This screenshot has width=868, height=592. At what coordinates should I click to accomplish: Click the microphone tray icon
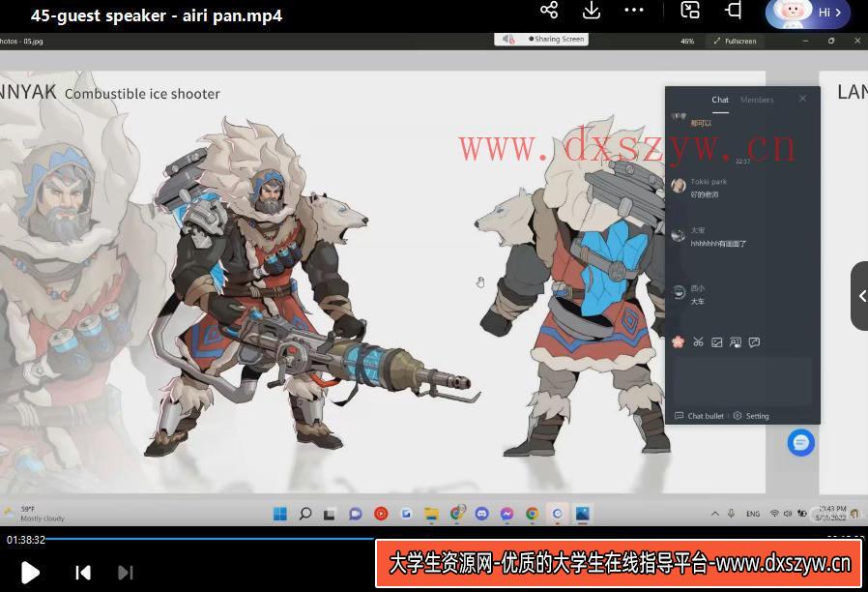pos(731,514)
